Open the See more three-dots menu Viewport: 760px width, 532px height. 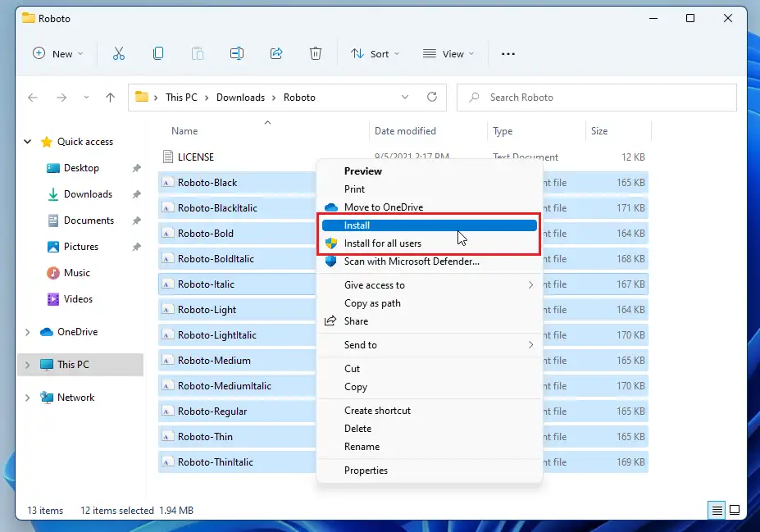[508, 54]
